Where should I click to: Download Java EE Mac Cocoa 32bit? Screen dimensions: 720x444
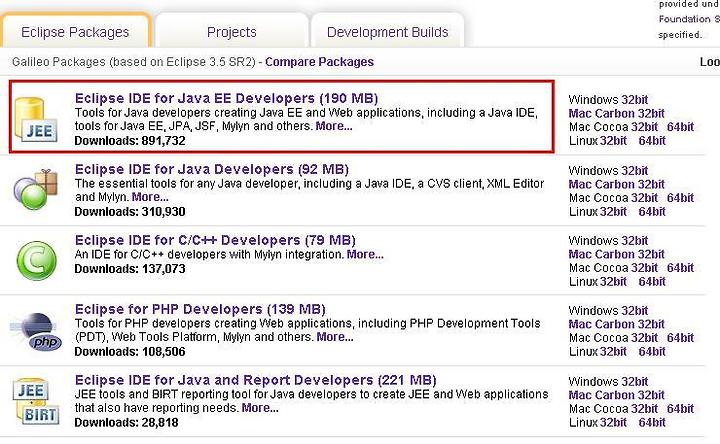[x=644, y=127]
